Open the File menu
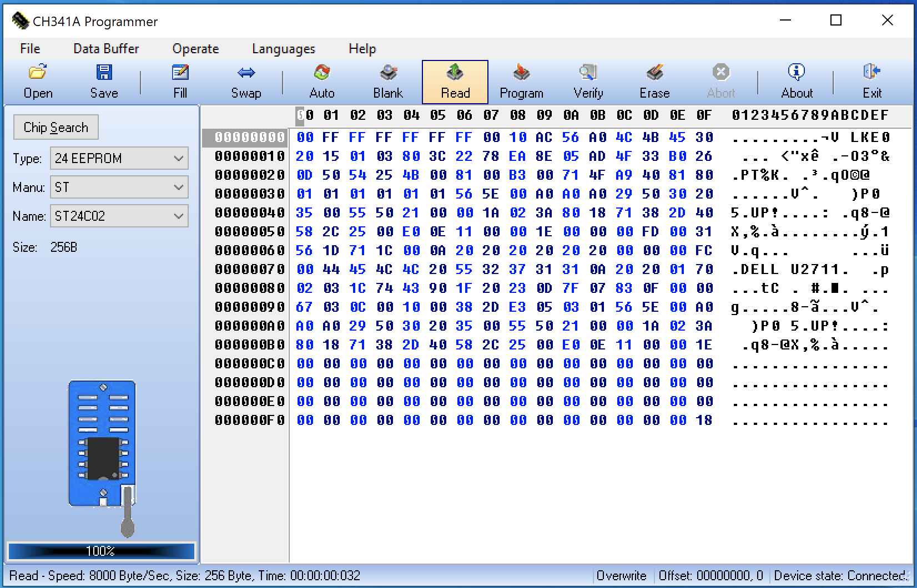This screenshot has height=588, width=917. (30, 49)
